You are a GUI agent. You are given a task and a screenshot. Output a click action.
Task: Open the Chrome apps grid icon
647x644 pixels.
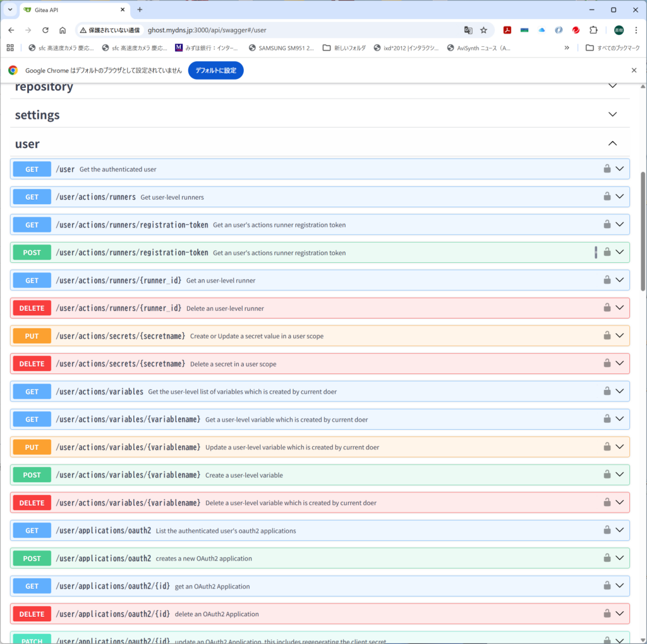[10, 47]
